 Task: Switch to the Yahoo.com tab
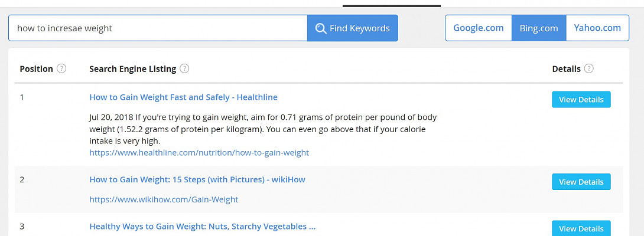[597, 28]
